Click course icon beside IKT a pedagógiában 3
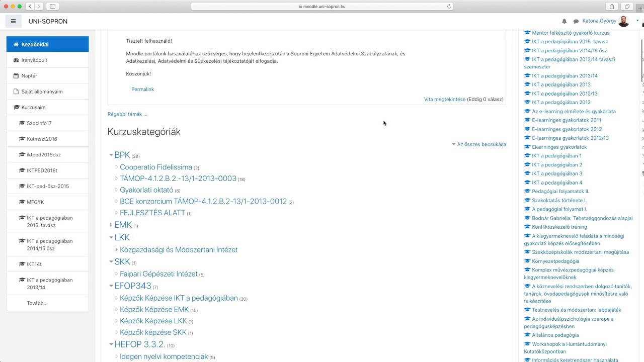The height and width of the screenshot is (362, 644). click(527, 173)
